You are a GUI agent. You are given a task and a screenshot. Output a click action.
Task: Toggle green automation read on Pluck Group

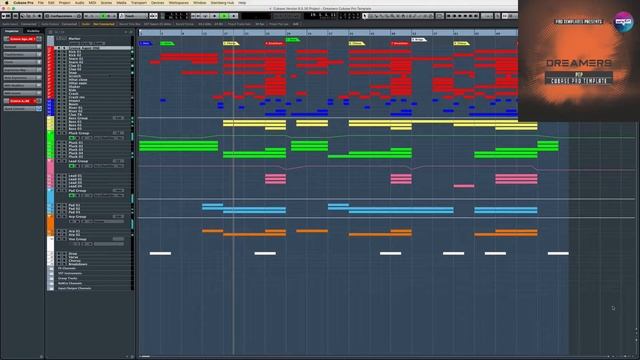[72, 138]
